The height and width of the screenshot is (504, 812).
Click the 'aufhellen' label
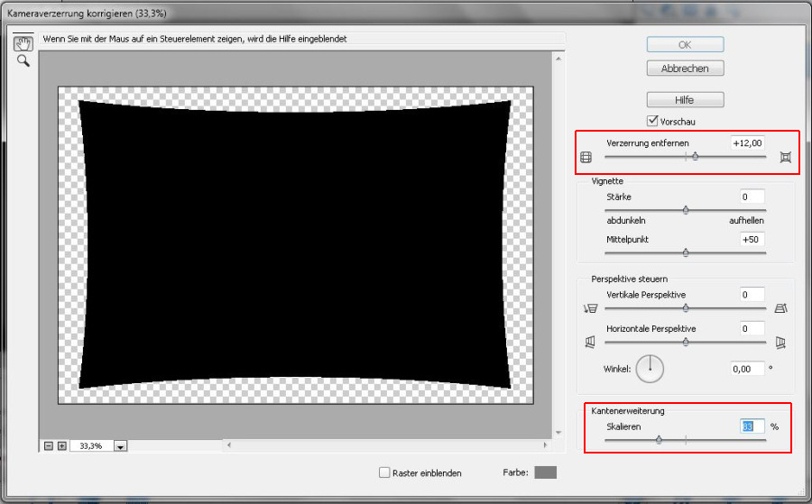click(x=747, y=220)
